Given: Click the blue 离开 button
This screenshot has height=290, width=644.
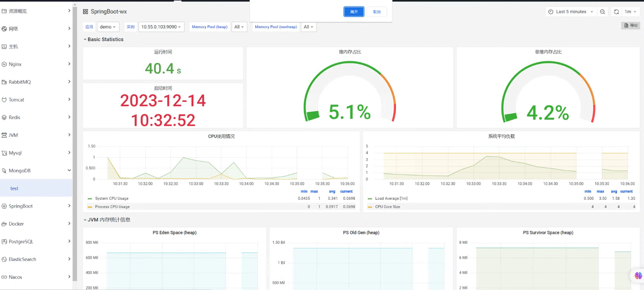Looking at the screenshot, I should pos(354,12).
